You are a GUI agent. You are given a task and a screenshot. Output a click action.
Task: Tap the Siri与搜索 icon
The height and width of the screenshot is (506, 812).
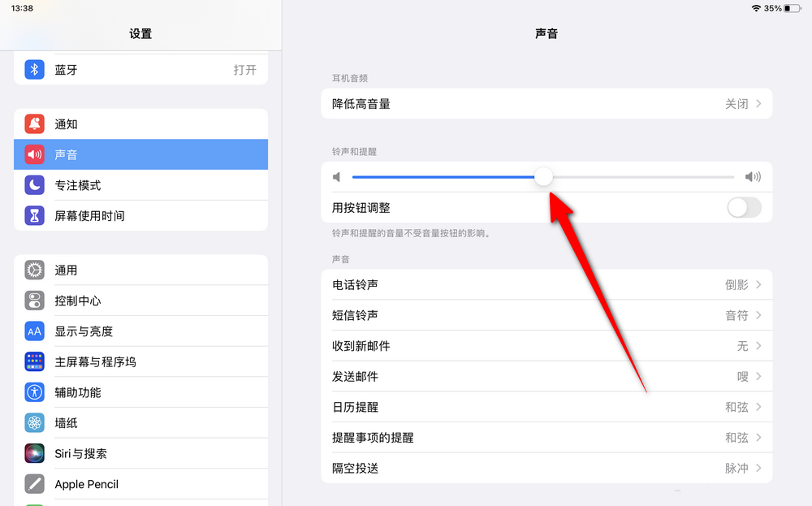pyautogui.click(x=34, y=453)
